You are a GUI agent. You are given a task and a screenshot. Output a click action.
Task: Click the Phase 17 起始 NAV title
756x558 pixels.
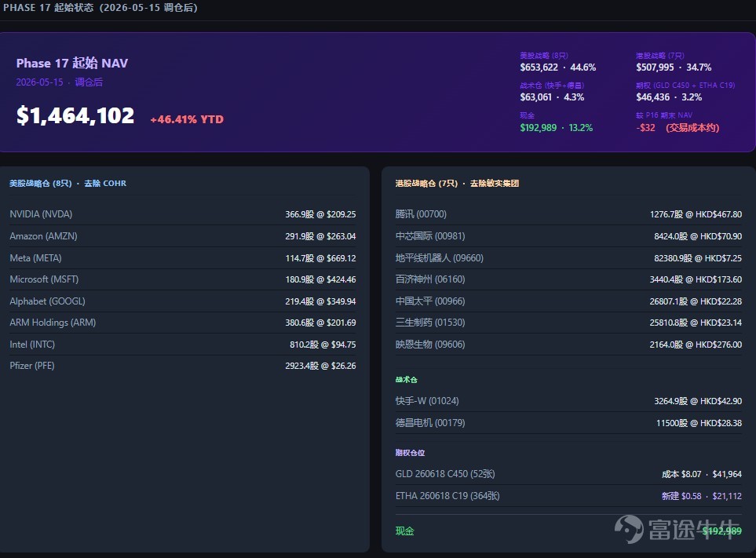[x=72, y=63]
